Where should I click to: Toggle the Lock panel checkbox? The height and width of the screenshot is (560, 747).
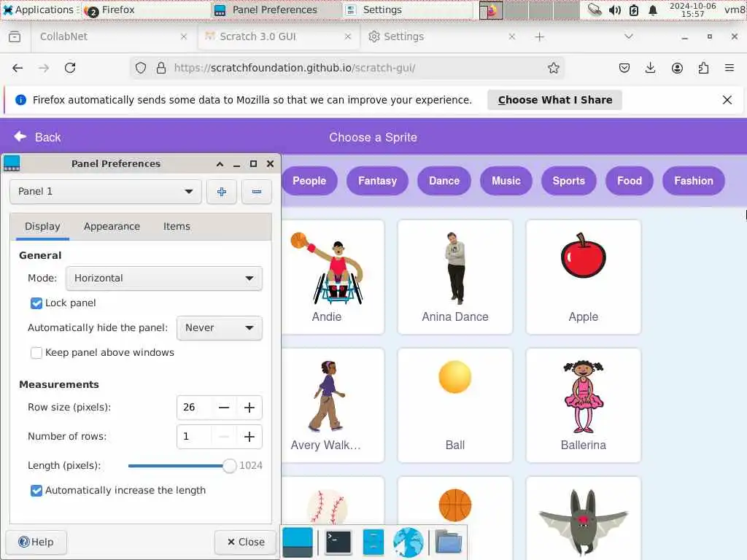click(x=36, y=303)
